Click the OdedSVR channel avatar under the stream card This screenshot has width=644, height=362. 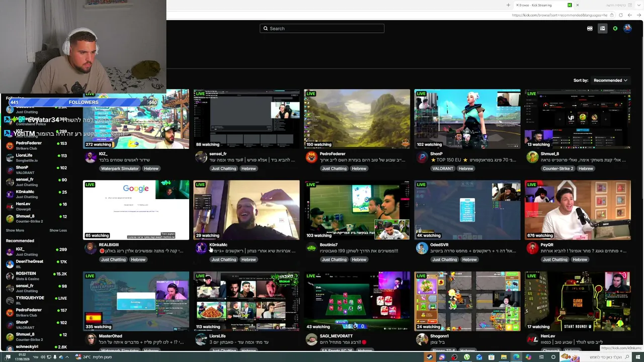click(422, 248)
